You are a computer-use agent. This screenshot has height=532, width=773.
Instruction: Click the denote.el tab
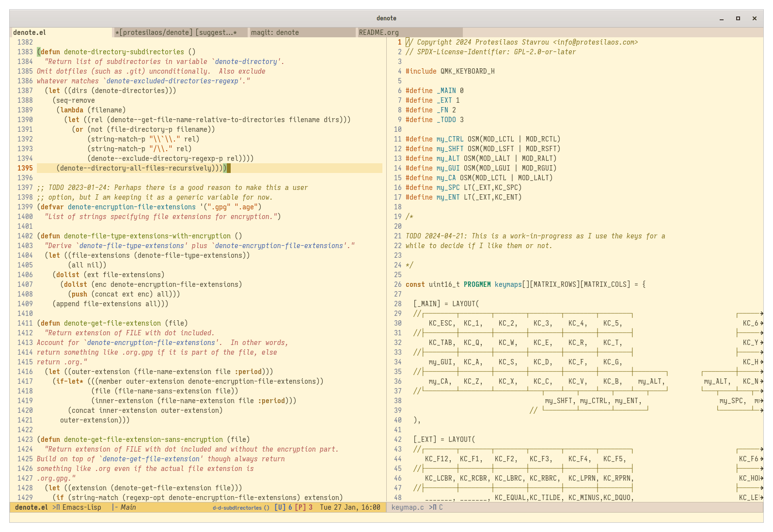click(30, 32)
